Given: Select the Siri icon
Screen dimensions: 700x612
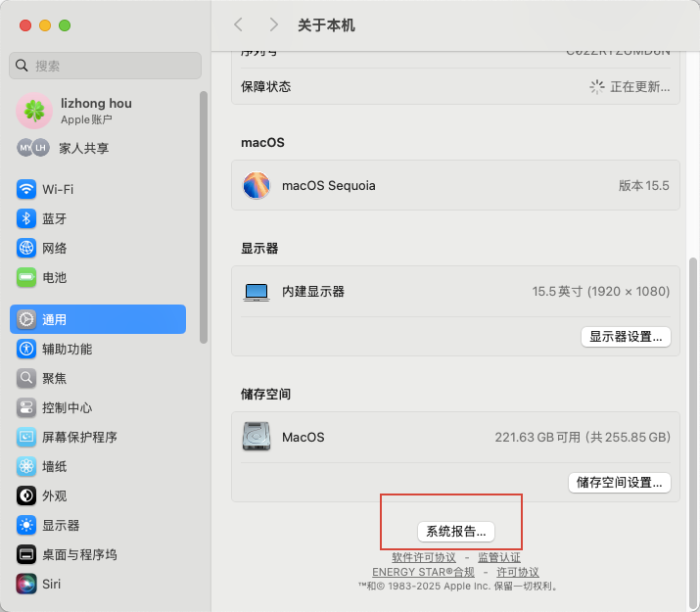Looking at the screenshot, I should point(26,584).
